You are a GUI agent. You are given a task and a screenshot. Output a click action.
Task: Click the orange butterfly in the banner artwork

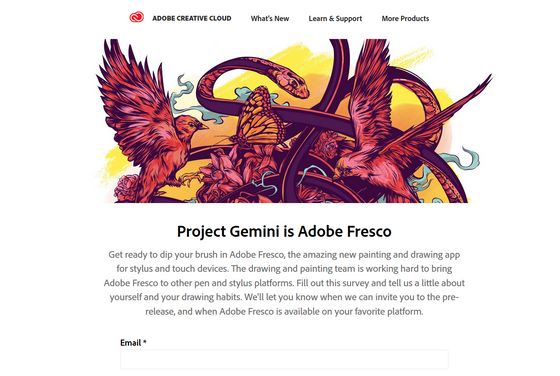tap(259, 118)
